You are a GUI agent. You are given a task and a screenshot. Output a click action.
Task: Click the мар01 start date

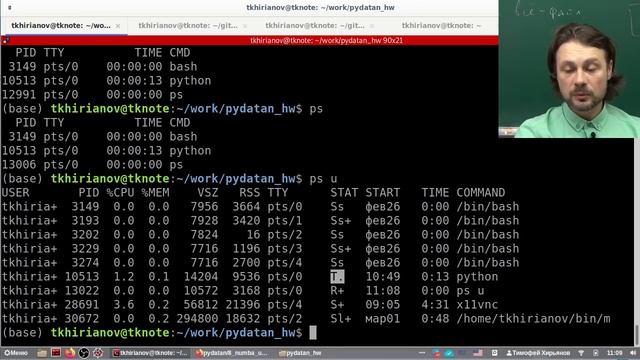coord(383,318)
